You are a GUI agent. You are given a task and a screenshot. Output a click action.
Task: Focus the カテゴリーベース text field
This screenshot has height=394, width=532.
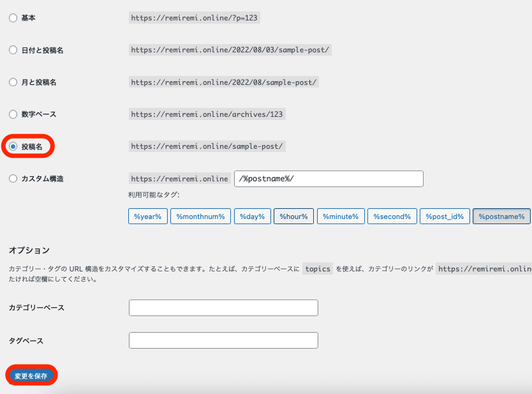tap(223, 308)
